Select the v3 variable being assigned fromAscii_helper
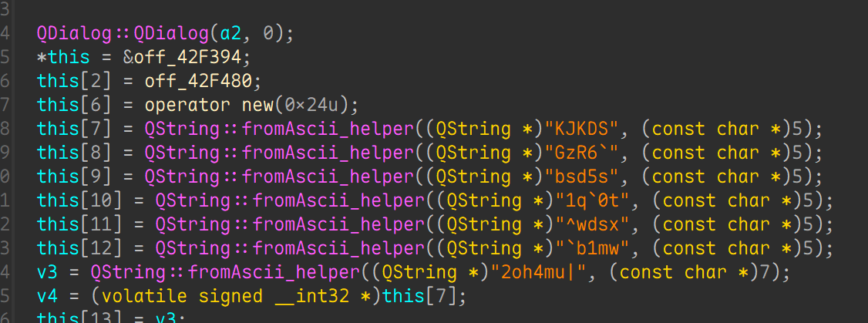Screen dimensions: 868x323 [x=47, y=272]
